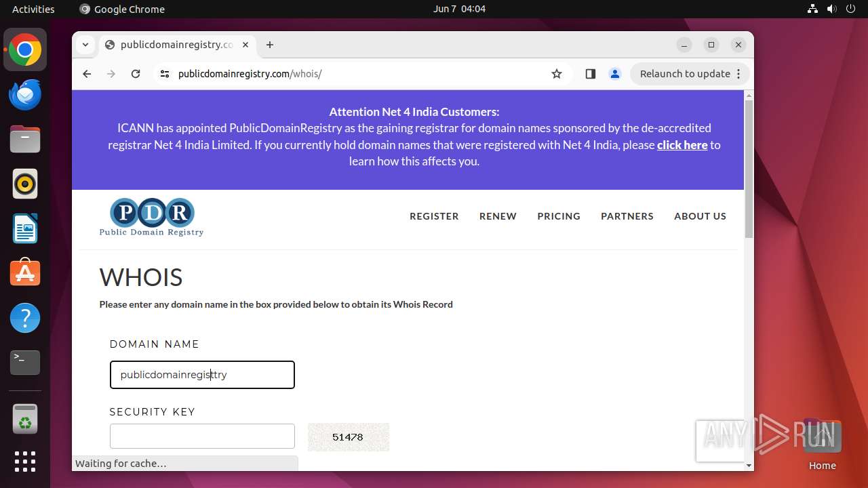Open the Google Chrome app menu in top bar

coord(122,9)
